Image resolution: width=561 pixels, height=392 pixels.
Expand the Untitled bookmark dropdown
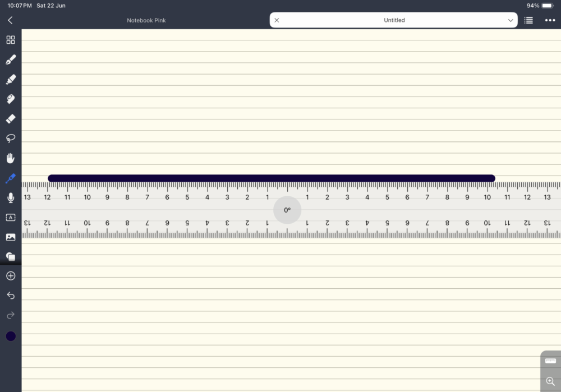[x=511, y=20]
